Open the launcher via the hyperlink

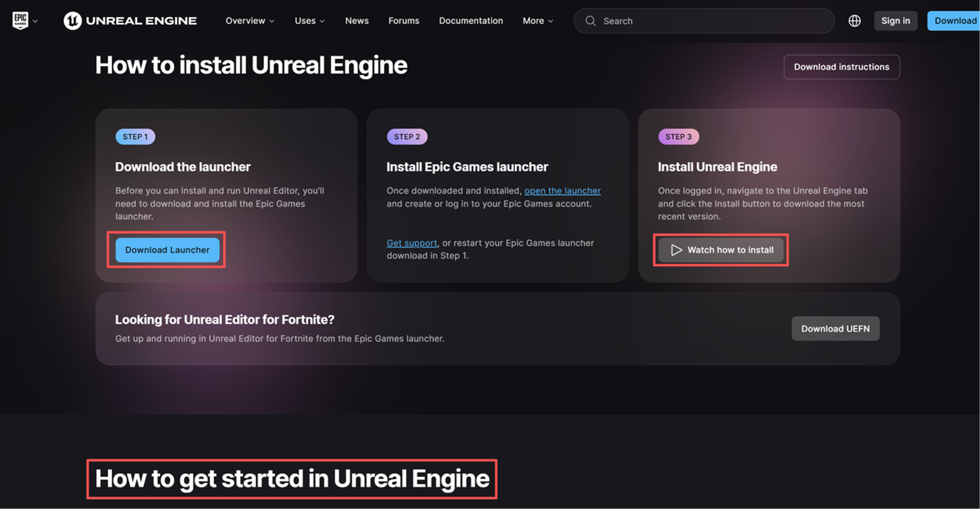(x=562, y=190)
